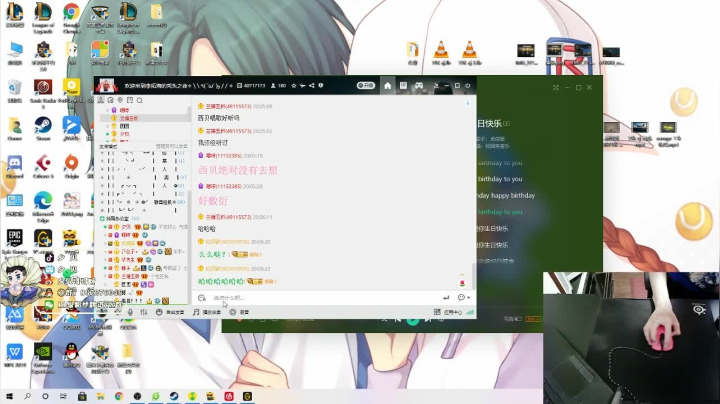The image size is (720, 404).
Task: Click the free speech mode button
Action: tap(170, 312)
